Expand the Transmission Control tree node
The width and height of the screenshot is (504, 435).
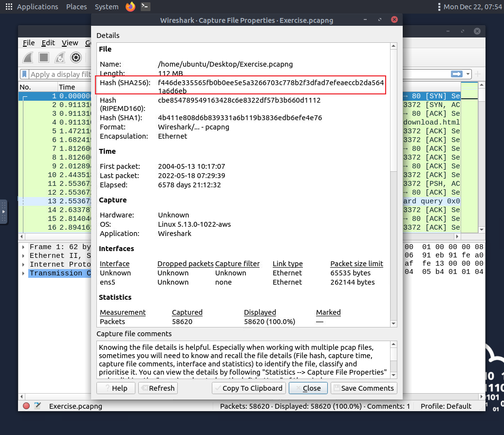23,273
